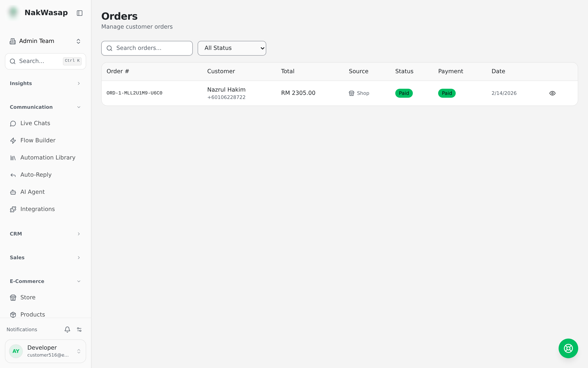
Task: Open the Developer account menu
Action: tap(46, 351)
